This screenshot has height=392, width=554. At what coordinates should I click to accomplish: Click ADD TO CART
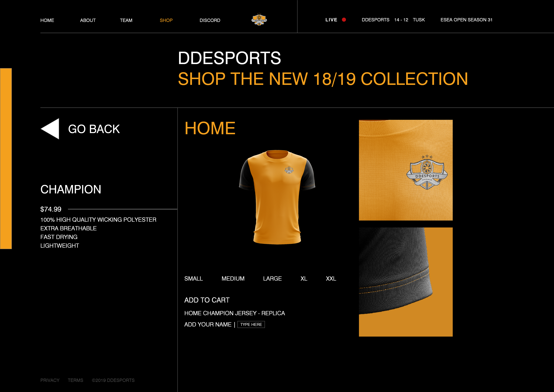pos(207,300)
